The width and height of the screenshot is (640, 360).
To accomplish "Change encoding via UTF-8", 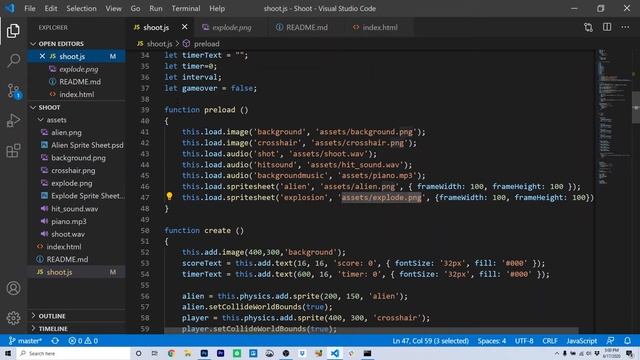I will (x=524, y=340).
